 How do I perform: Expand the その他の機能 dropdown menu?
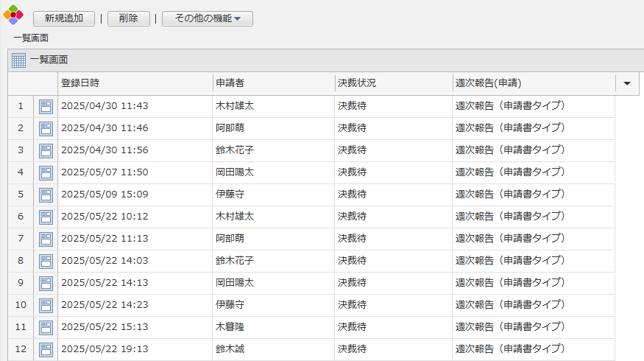(208, 19)
